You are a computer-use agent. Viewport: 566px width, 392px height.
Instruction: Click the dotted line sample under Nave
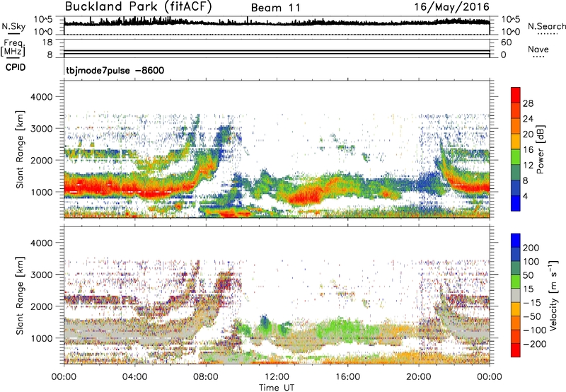point(538,57)
